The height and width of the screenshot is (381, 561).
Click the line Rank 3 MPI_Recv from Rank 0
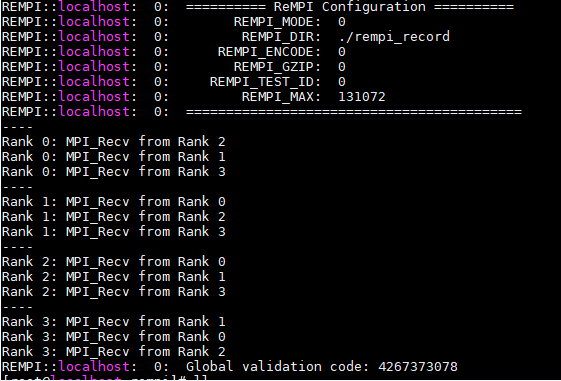(113, 337)
